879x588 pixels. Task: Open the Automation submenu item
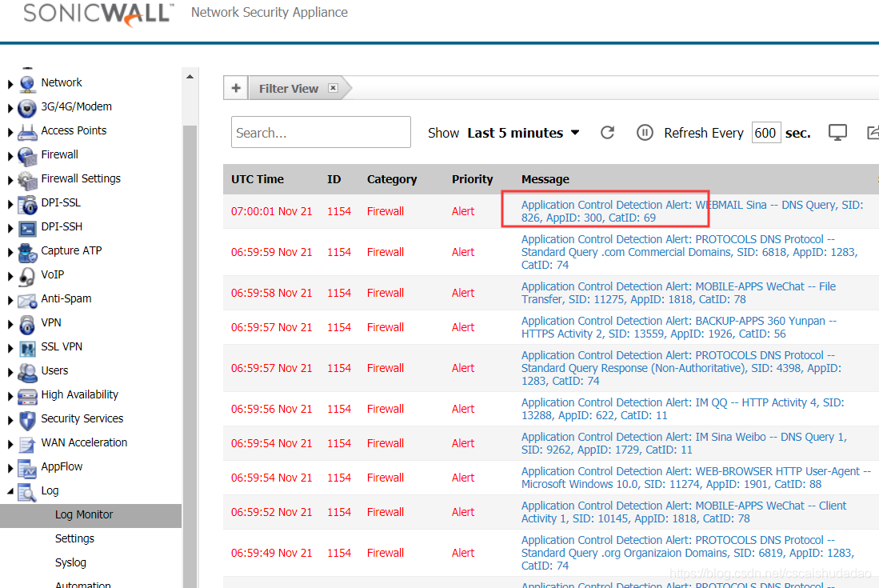click(x=83, y=584)
